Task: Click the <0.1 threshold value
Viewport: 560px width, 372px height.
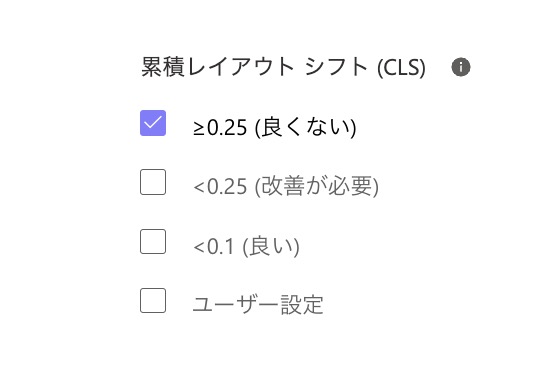Action: click(x=214, y=247)
